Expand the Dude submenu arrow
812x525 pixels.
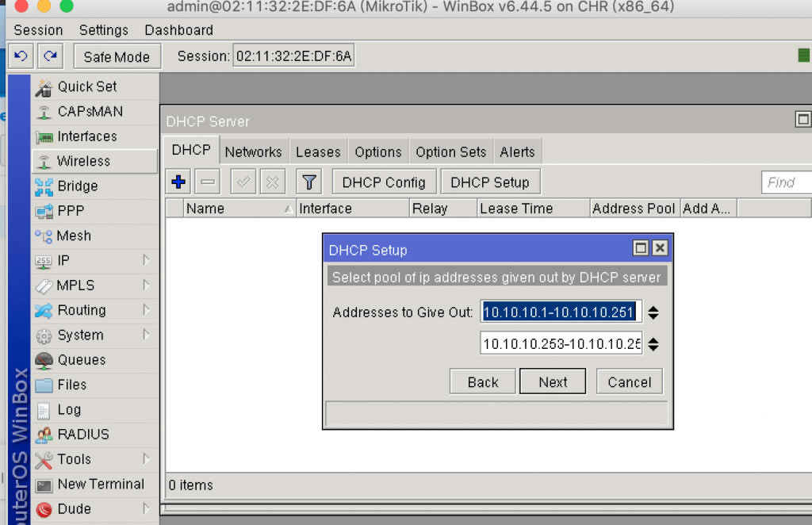pyautogui.click(x=146, y=508)
